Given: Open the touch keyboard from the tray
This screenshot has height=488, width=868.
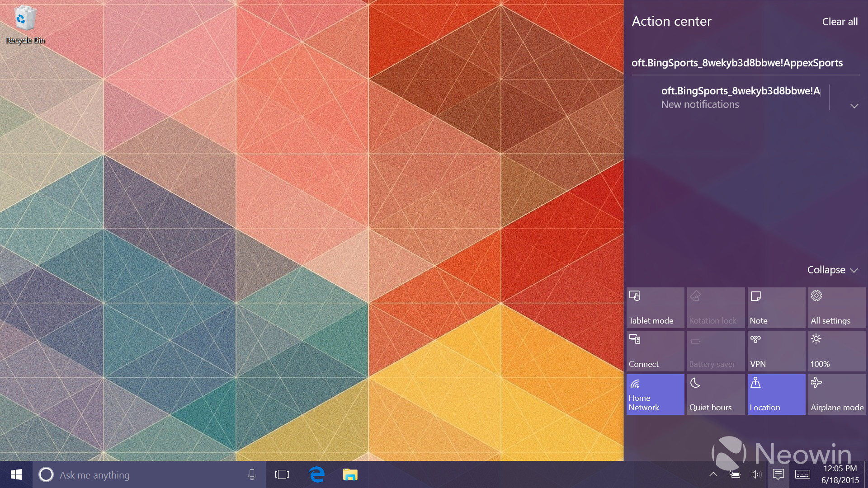Looking at the screenshot, I should [802, 474].
